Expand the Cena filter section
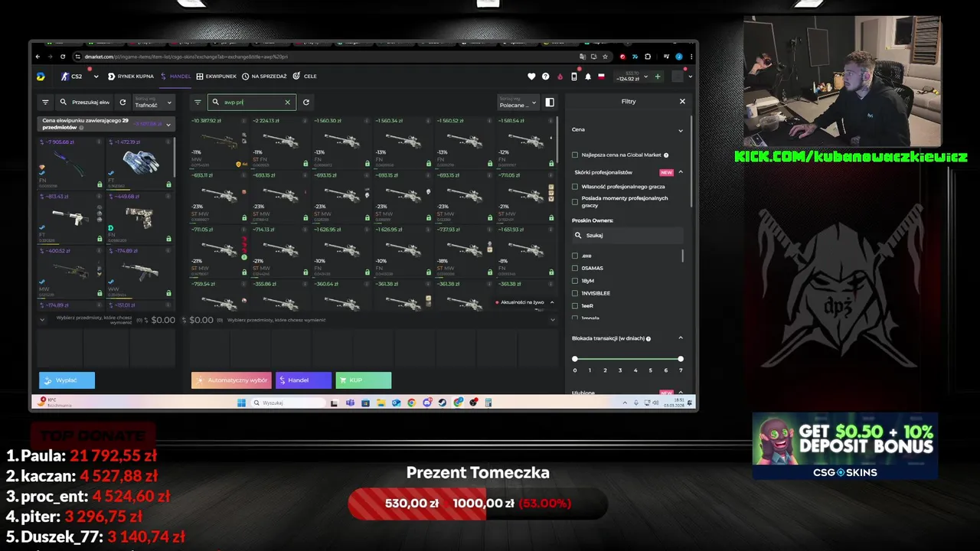980x551 pixels. tap(681, 130)
